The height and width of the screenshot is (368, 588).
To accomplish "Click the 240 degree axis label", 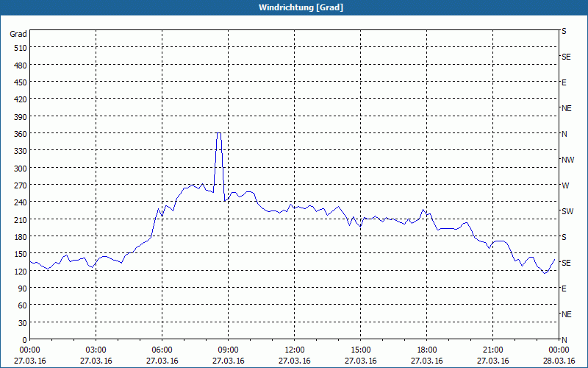I will click(x=21, y=202).
